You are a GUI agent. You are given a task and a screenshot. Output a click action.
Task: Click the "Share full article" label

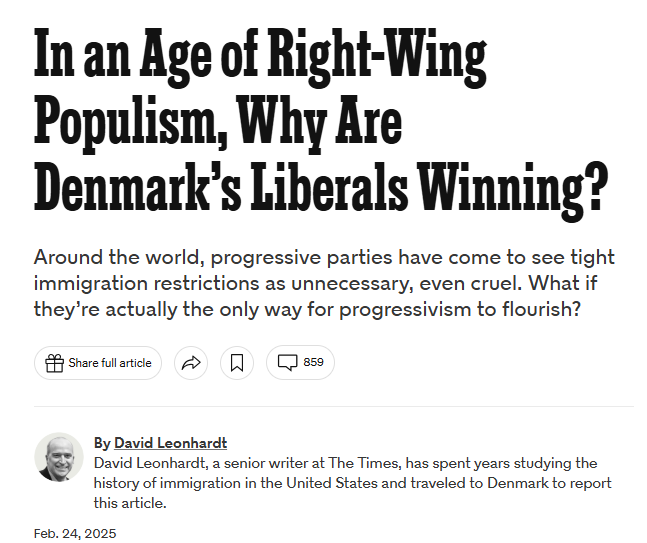point(110,362)
